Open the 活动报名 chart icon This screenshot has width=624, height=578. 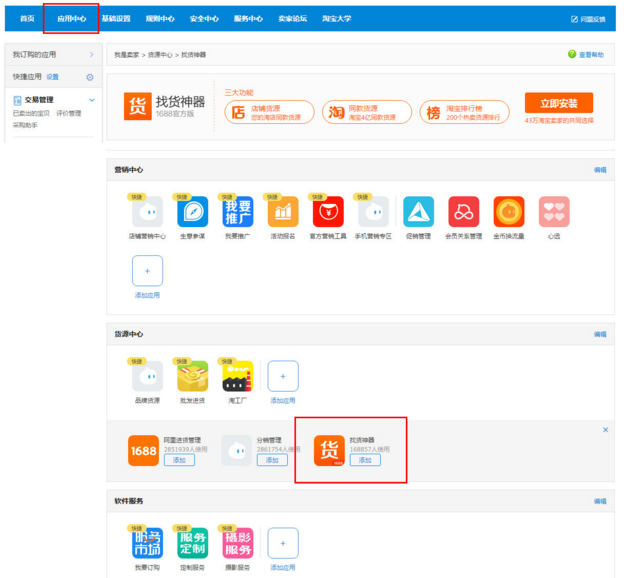click(x=283, y=212)
